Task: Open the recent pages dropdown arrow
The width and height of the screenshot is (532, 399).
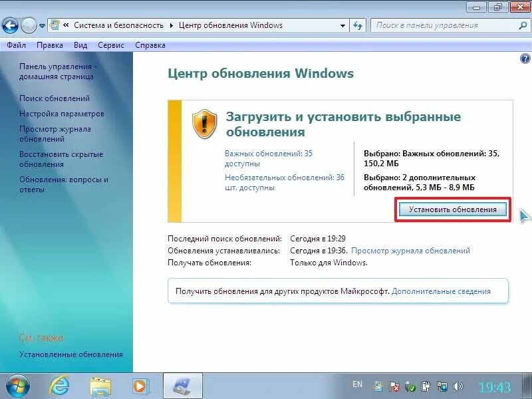Action: point(42,26)
